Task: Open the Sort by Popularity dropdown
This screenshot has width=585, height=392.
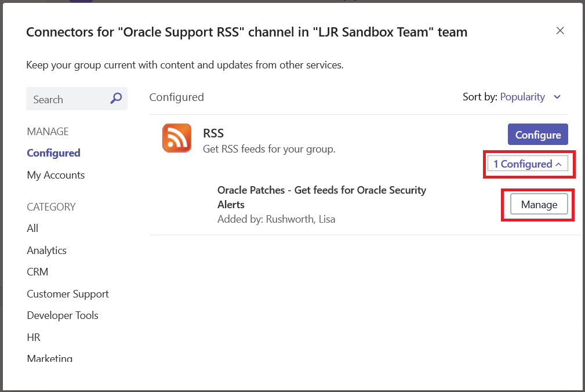Action: coord(530,97)
